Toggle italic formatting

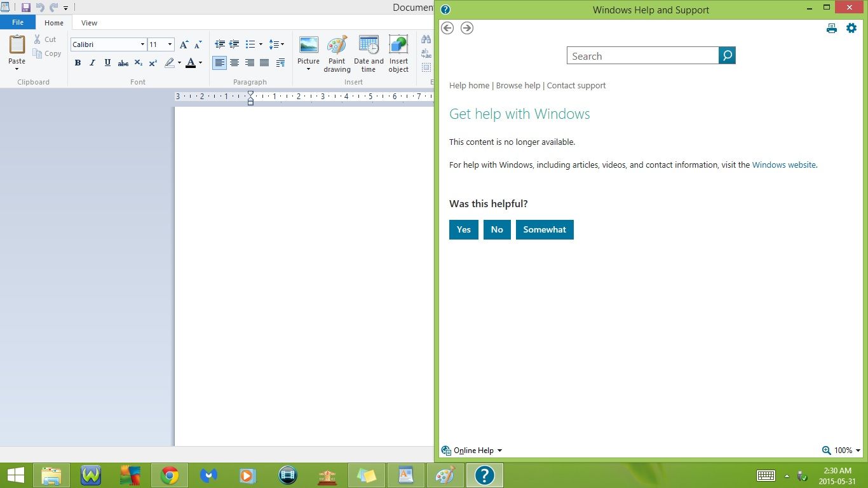tap(92, 62)
